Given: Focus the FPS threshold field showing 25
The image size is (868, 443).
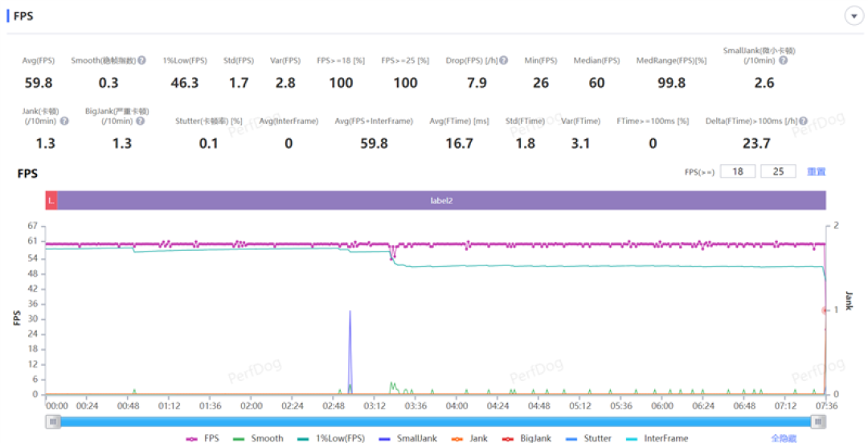Looking at the screenshot, I should (x=778, y=172).
